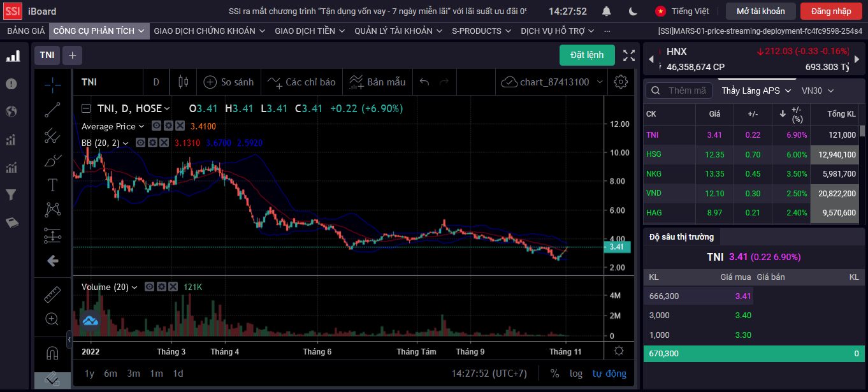The width and height of the screenshot is (868, 392).
Task: Go to previous market index
Action: coord(651,59)
